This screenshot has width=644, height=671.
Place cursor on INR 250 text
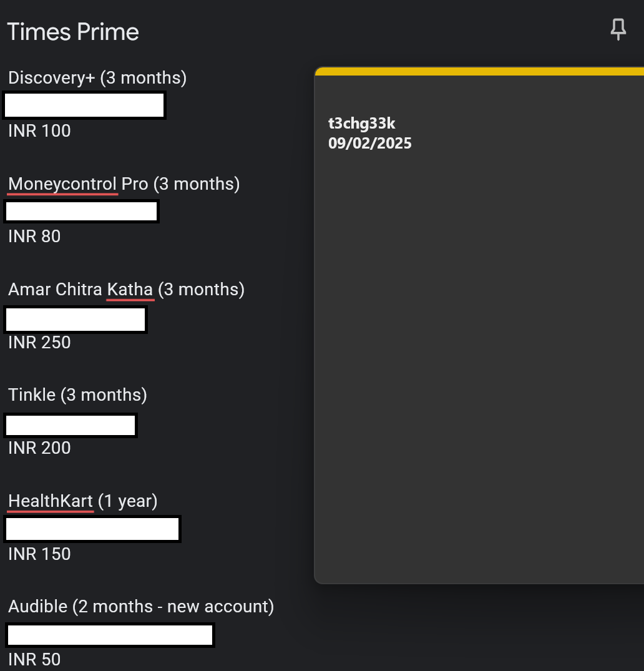(x=39, y=343)
